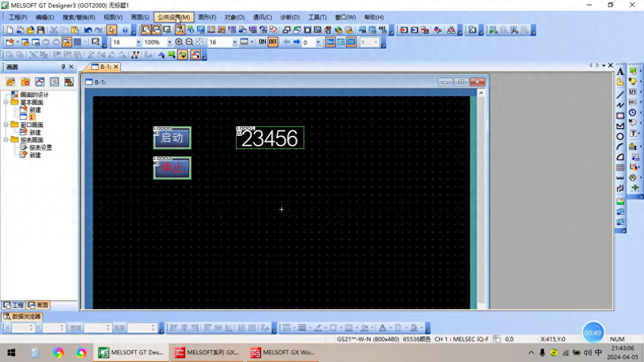Click the Save project icon
This screenshot has width=644, height=362.
[x=41, y=30]
